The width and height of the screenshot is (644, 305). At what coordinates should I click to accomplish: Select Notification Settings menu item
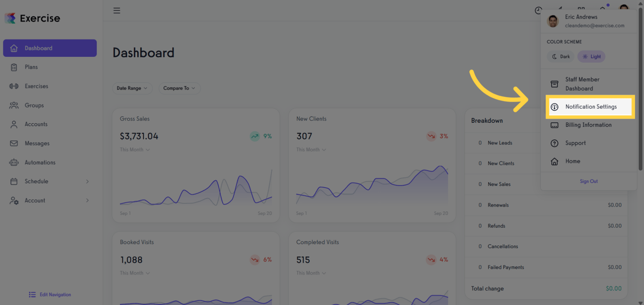point(590,107)
